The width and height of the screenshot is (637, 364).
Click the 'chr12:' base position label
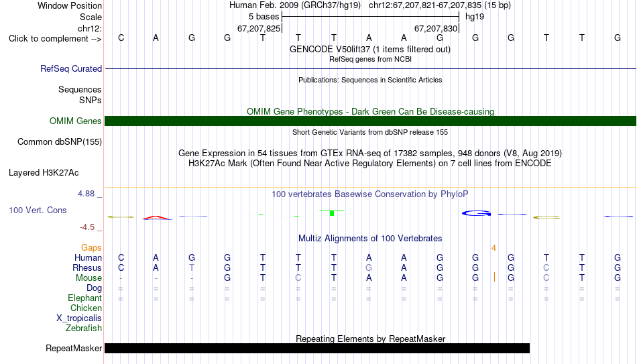89,28
